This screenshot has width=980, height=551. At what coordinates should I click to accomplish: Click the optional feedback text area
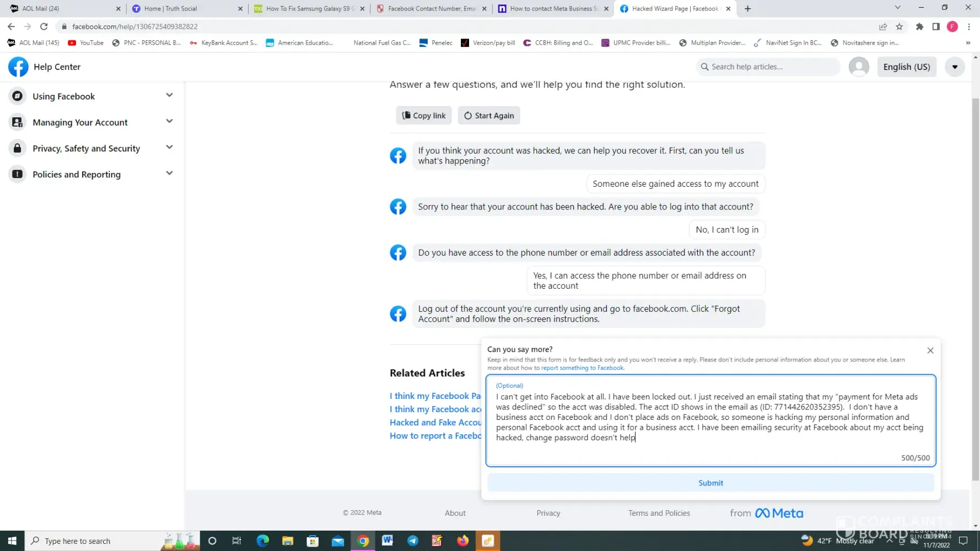(x=710, y=420)
